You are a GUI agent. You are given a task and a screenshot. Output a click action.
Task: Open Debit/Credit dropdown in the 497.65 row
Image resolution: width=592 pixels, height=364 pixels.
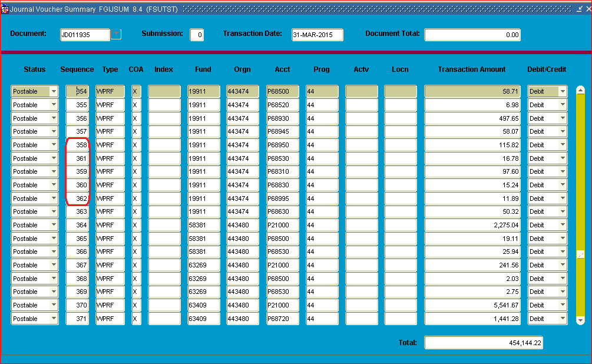pyautogui.click(x=563, y=118)
